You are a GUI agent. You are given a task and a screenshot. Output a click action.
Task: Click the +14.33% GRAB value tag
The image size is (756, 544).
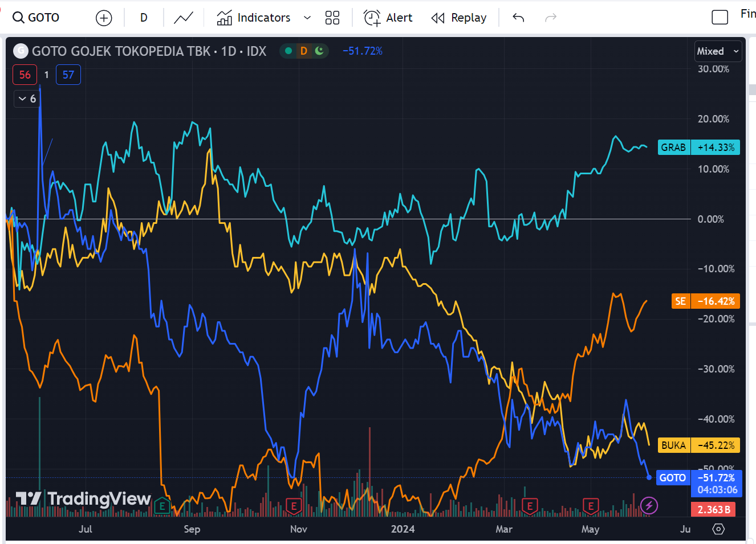point(716,148)
